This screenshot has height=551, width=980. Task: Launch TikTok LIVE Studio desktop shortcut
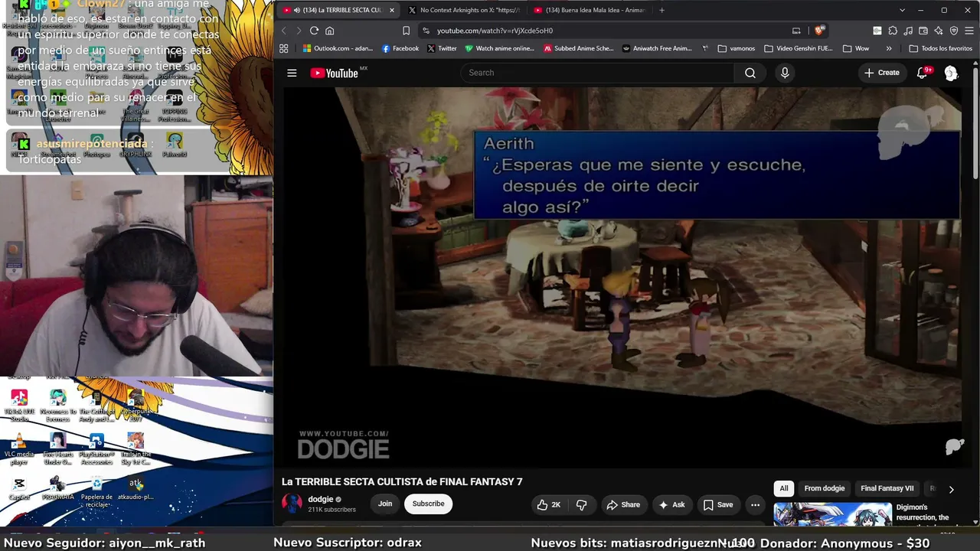pos(19,406)
